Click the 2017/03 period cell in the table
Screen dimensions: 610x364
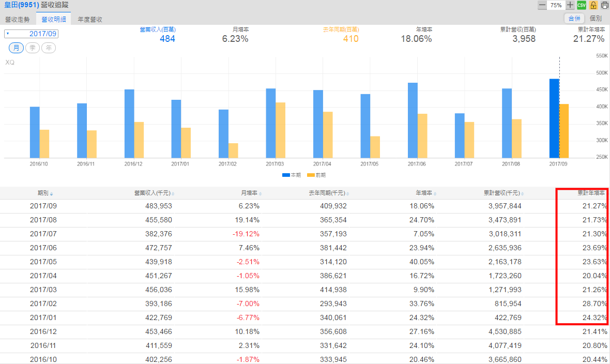pos(43,290)
